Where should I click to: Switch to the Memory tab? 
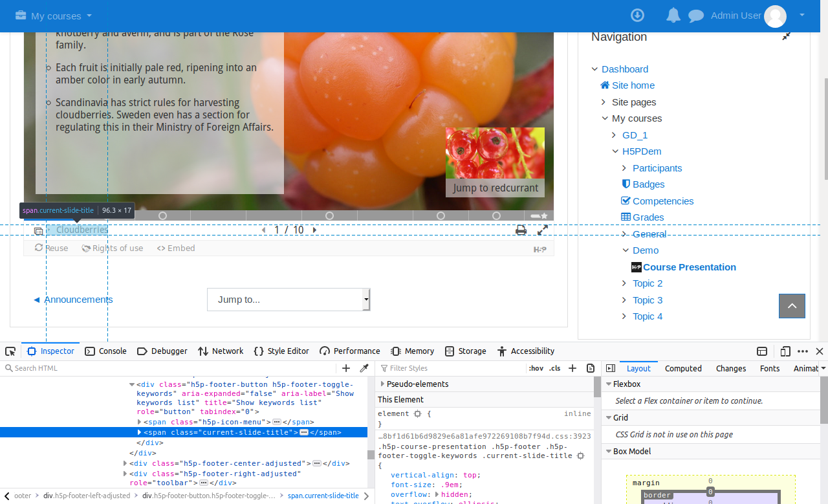(413, 351)
